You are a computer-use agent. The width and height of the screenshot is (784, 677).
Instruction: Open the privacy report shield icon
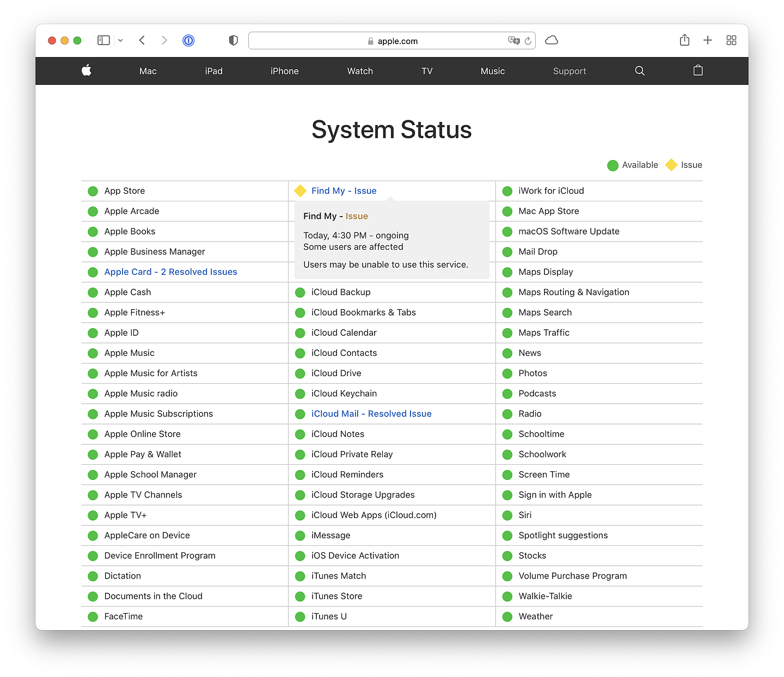234,40
